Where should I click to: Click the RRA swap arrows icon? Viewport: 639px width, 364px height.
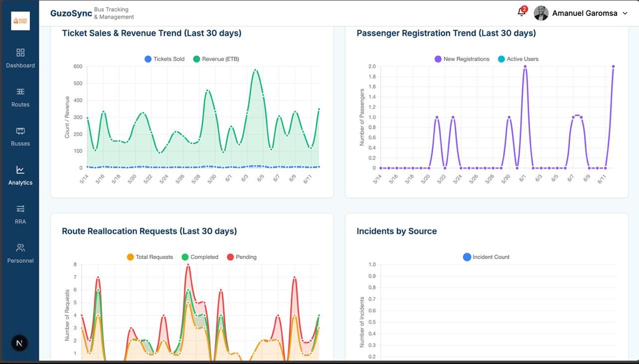tap(20, 209)
